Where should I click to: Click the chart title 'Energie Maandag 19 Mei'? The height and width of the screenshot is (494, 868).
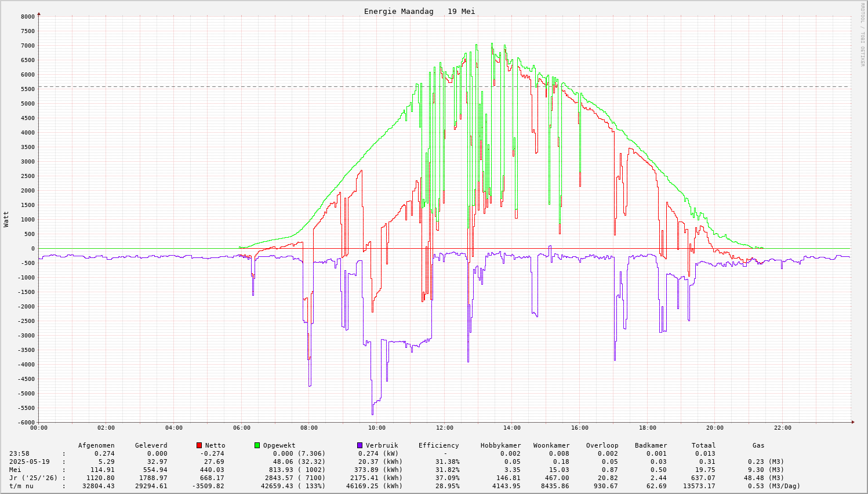pos(419,12)
